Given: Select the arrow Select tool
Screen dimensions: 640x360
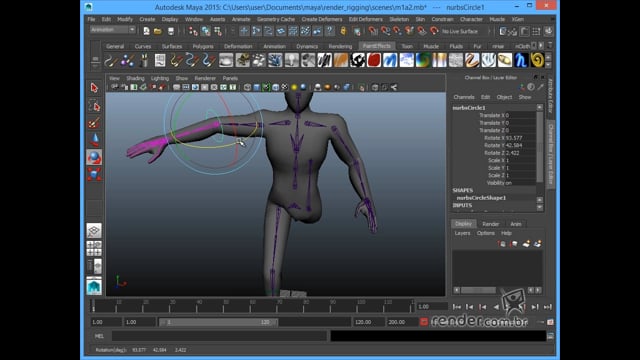Looking at the screenshot, I should click(x=94, y=88).
